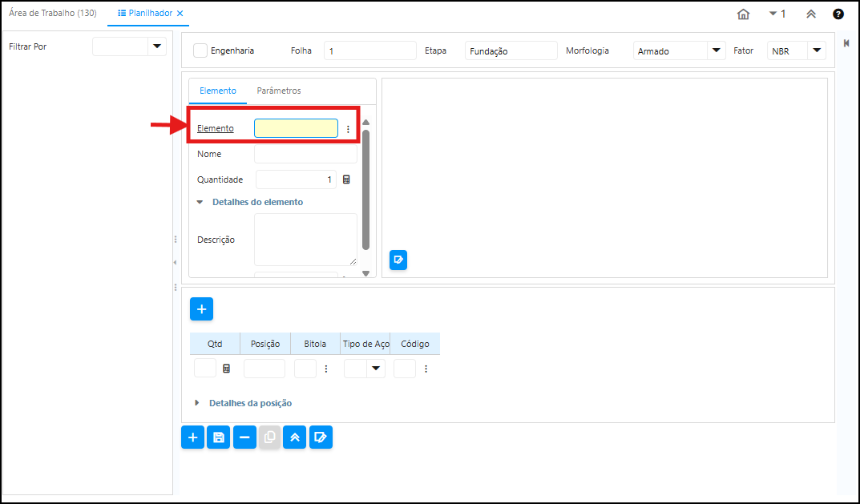Image resolution: width=860 pixels, height=504 pixels.
Task: Open the help question mark icon
Action: click(838, 14)
